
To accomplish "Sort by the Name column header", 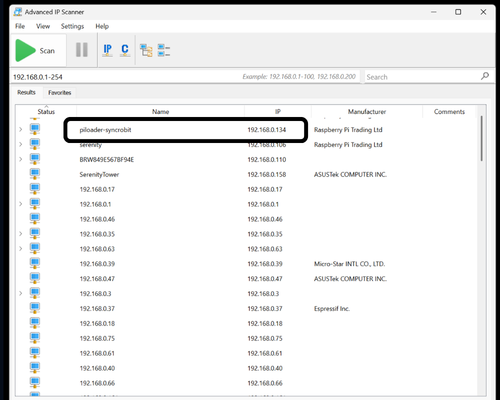I will [x=160, y=111].
